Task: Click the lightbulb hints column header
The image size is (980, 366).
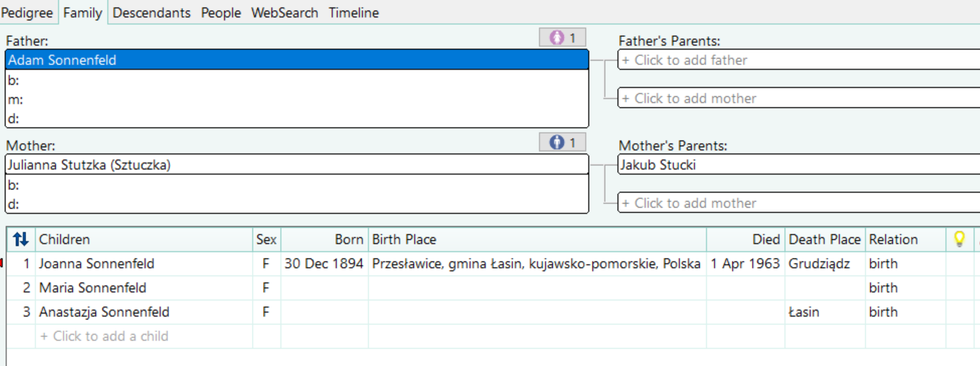Action: tap(959, 239)
